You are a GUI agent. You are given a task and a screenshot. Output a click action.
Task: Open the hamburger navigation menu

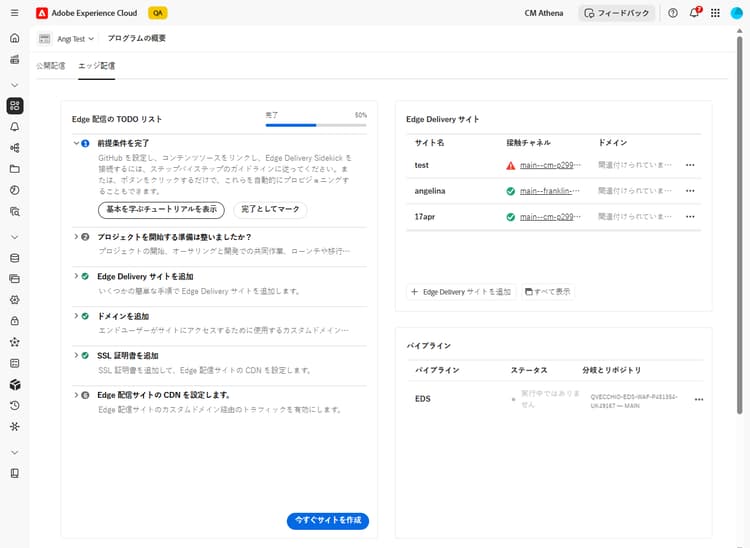coord(15,13)
